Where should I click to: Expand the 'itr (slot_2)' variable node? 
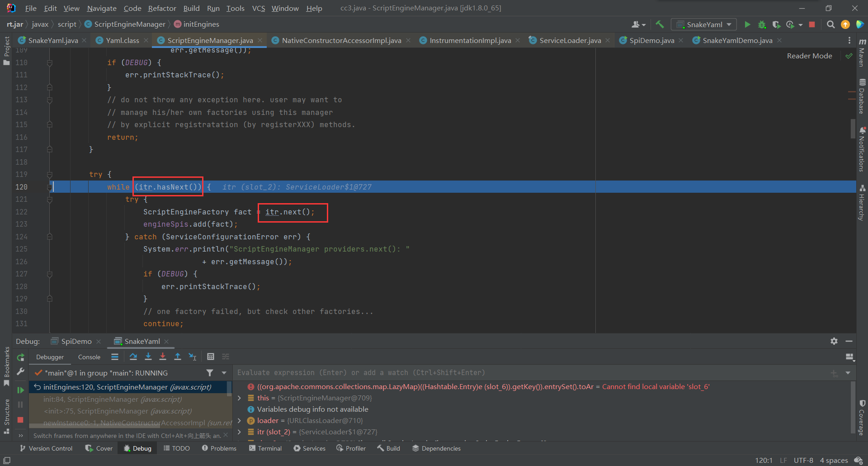[x=239, y=432]
